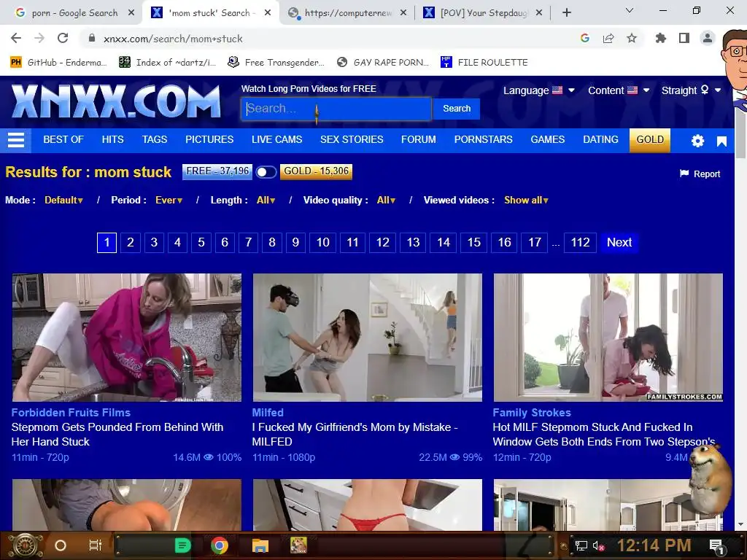747x560 pixels.
Task: Click the GOLD nav button
Action: click(650, 140)
